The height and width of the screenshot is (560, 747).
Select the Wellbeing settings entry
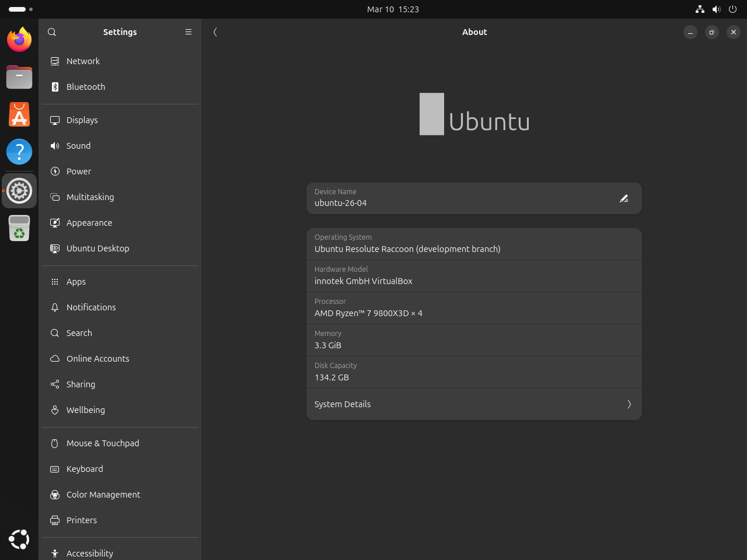[85, 409]
